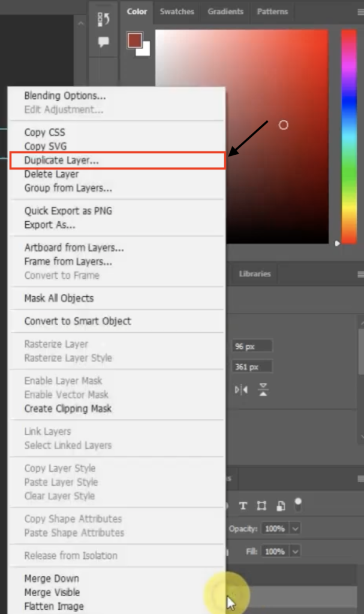Filter for smart object layers

pyautogui.click(x=281, y=505)
